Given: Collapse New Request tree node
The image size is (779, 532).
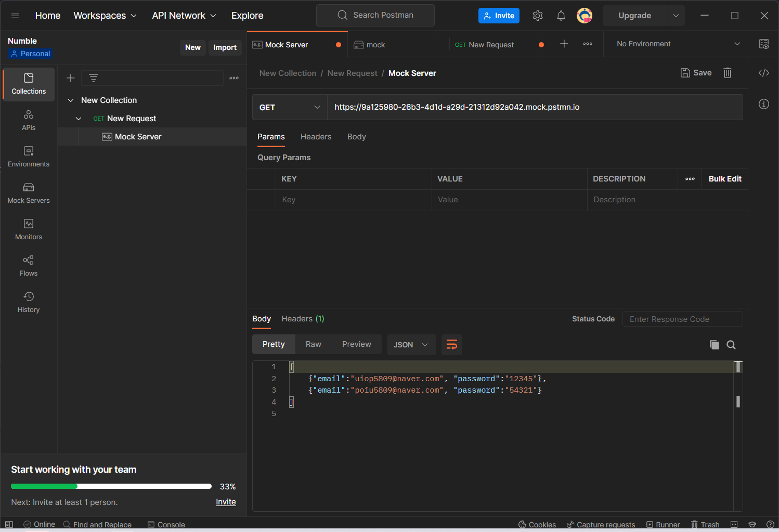Looking at the screenshot, I should point(79,119).
